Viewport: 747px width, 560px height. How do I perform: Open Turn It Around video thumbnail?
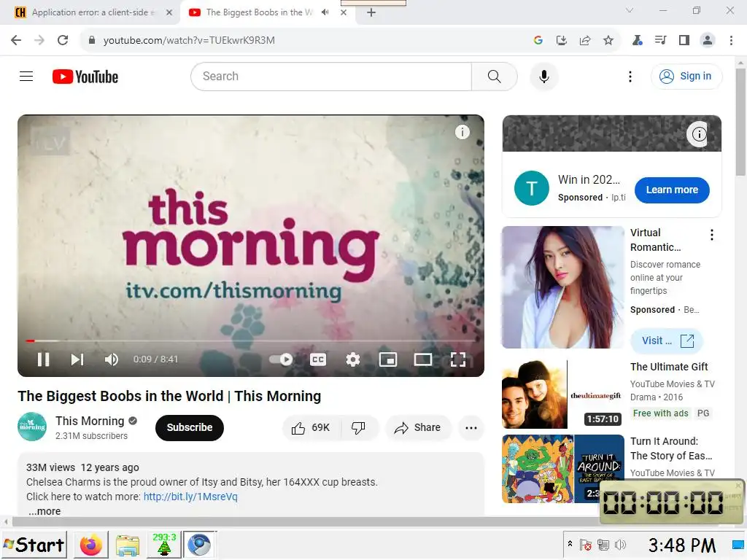(x=563, y=469)
